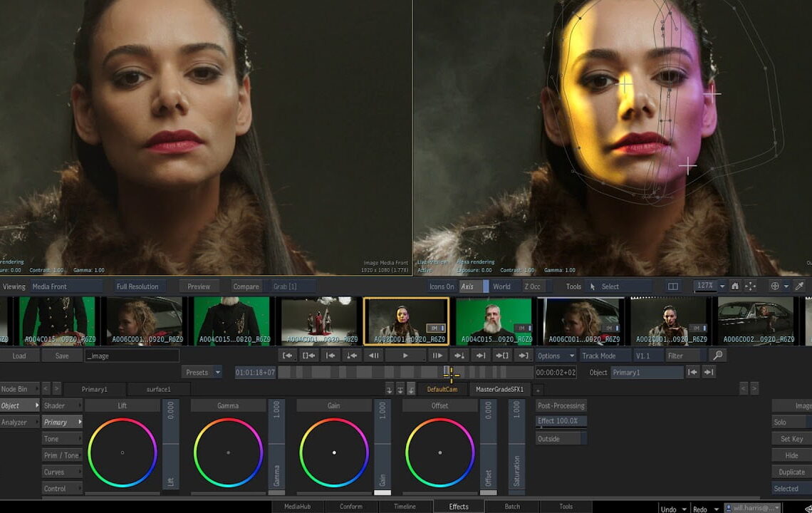Open the MasterGradeSFX1 tab
Viewport: 812px width, 513px height.
499,389
